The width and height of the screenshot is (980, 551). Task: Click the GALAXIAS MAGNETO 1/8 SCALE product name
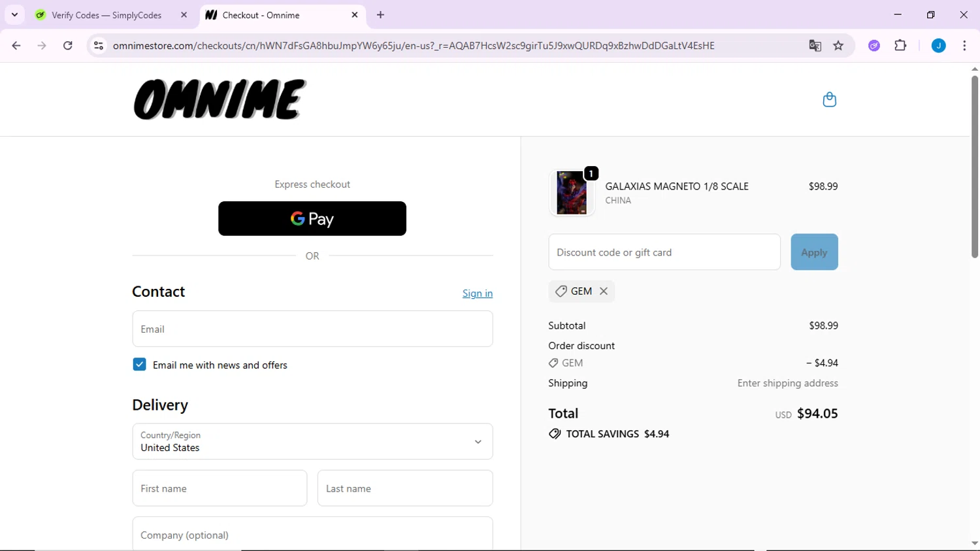[677, 186]
